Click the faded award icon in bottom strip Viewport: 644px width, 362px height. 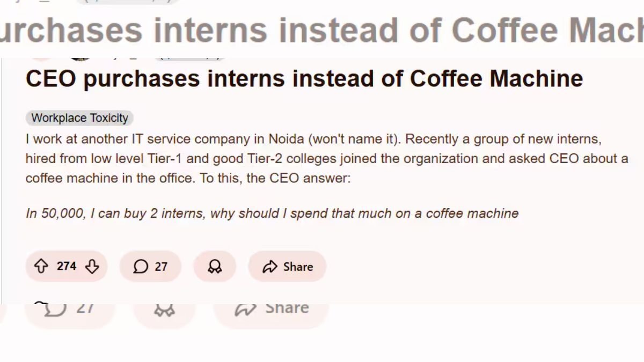(x=164, y=309)
